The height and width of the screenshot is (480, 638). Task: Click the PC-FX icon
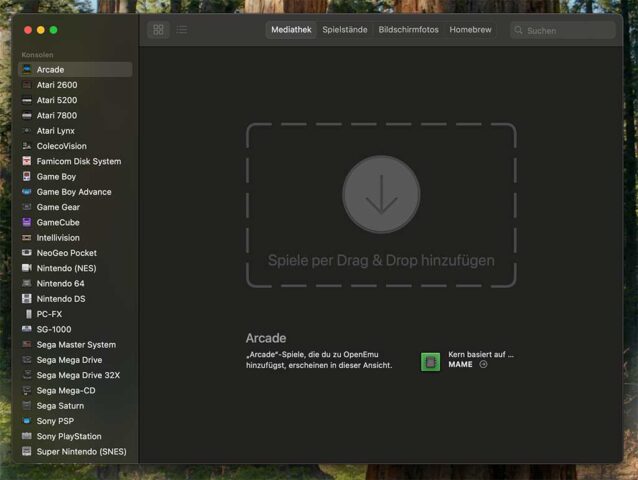28,314
